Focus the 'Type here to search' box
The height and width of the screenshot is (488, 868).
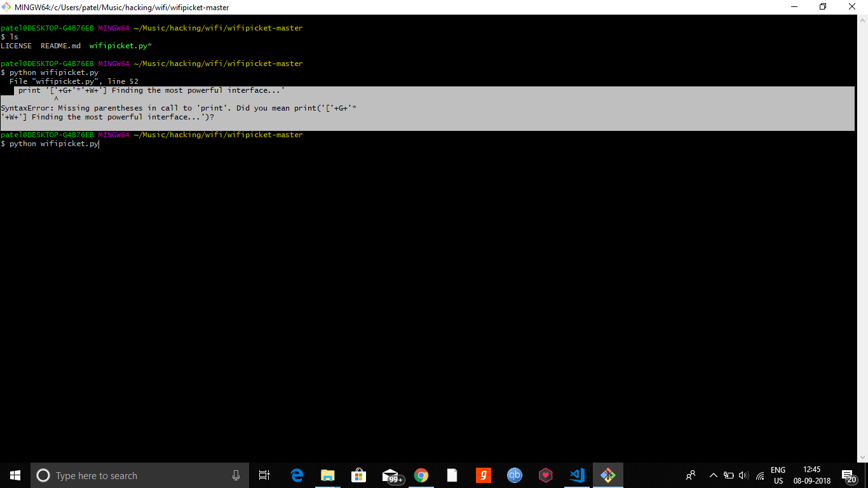pos(140,475)
